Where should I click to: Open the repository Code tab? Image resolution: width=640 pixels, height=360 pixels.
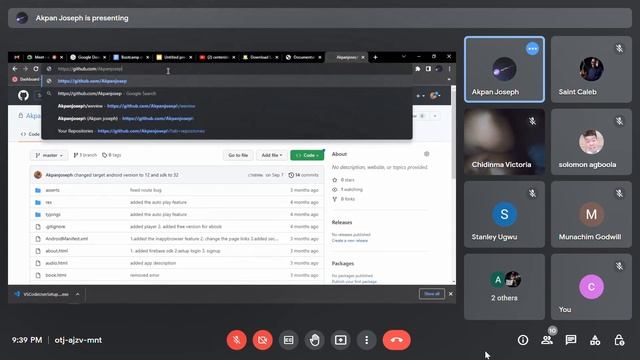click(x=30, y=134)
